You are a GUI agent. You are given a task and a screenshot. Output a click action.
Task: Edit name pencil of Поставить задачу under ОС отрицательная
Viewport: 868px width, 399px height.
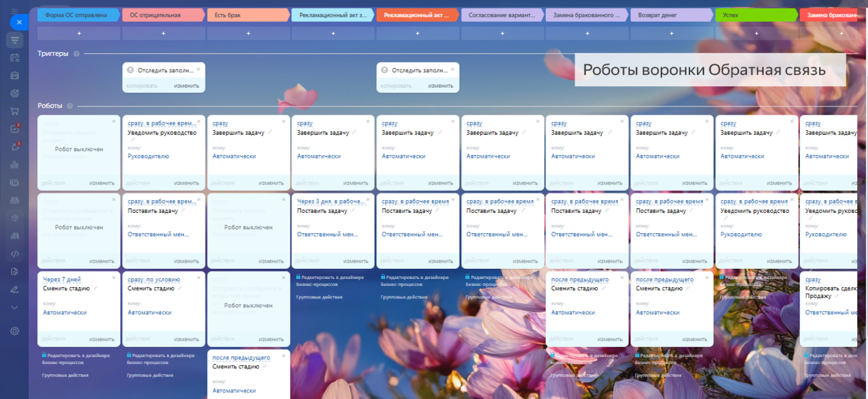pos(184,210)
